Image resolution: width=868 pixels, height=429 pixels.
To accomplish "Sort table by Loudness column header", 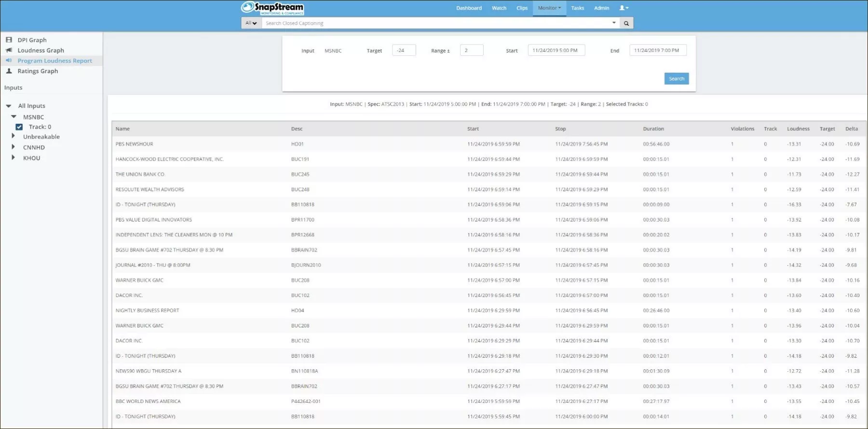I will (x=798, y=129).
